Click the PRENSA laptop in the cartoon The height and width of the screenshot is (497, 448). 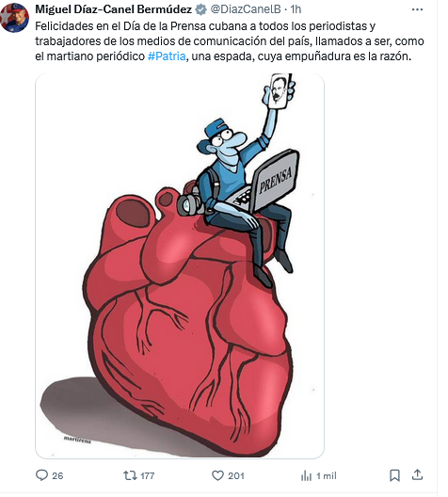pos(266,182)
